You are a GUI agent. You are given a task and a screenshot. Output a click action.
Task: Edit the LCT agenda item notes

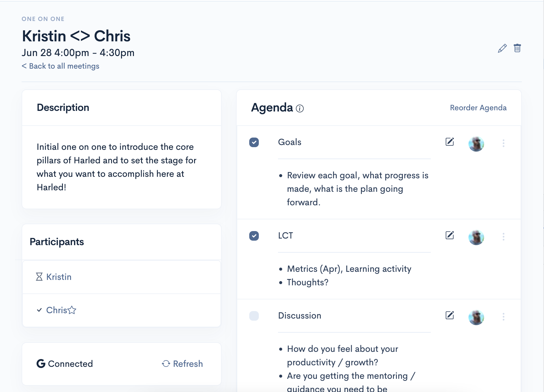(450, 235)
